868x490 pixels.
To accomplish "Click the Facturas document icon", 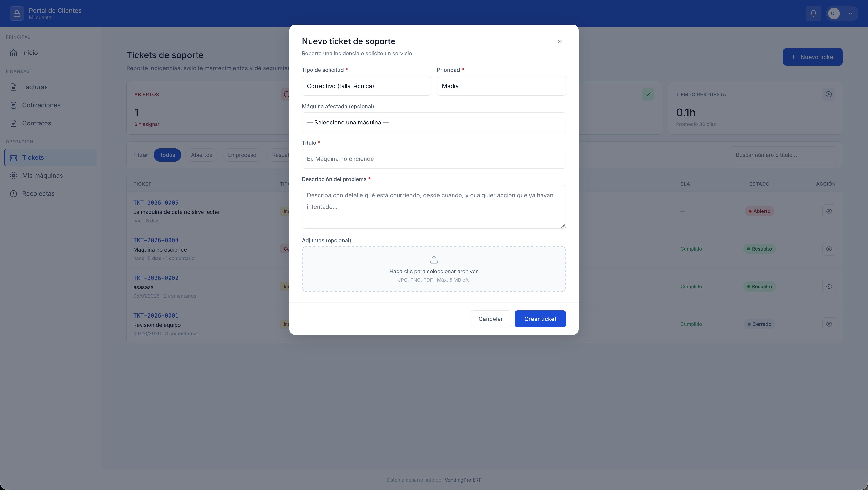I will (14, 87).
